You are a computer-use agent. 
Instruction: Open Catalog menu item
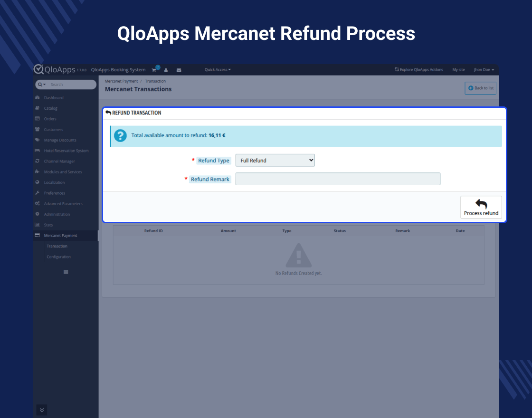click(50, 108)
